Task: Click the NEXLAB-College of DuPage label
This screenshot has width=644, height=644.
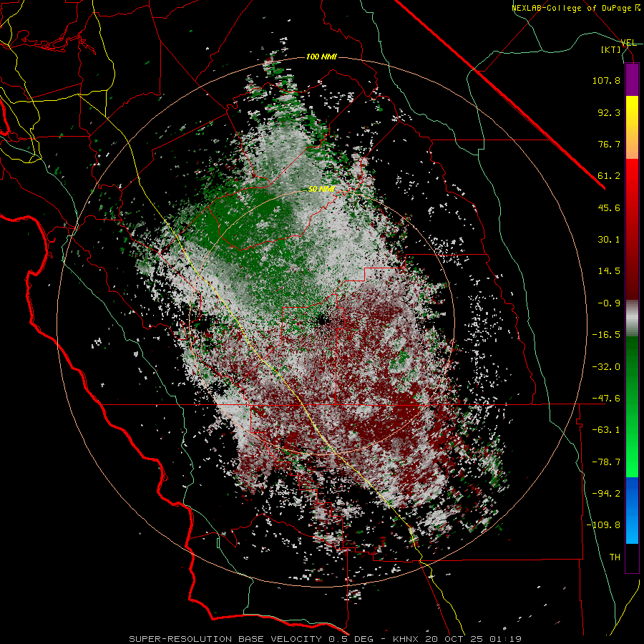Action: [x=572, y=8]
